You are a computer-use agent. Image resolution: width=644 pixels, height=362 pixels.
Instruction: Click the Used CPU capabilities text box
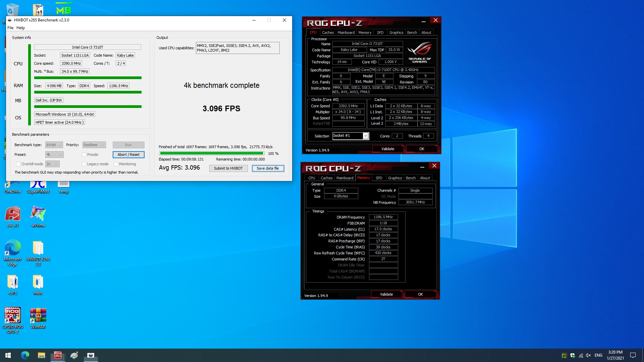(237, 48)
